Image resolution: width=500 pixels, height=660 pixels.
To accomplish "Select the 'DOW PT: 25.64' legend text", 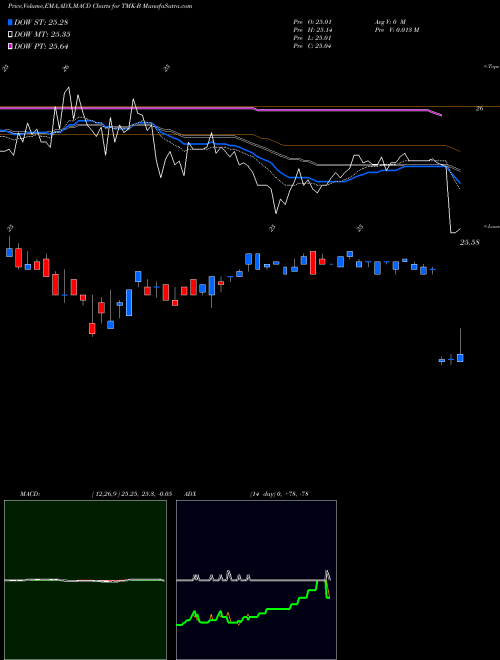I will pyautogui.click(x=41, y=46).
